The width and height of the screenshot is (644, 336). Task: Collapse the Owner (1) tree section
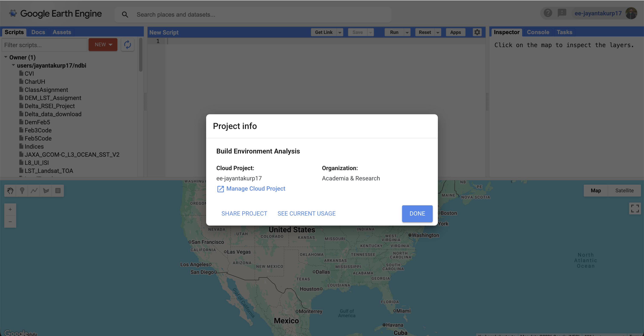point(6,57)
